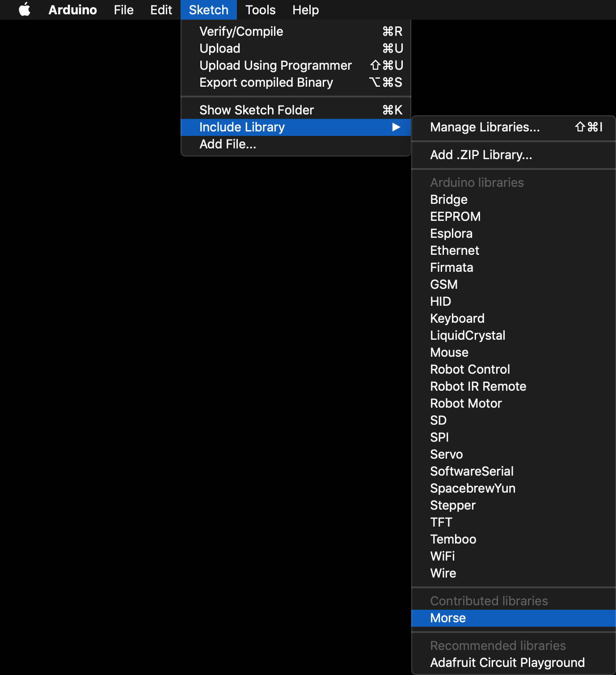The image size is (616, 675).
Task: Choose the Robot IR Remote library
Action: (x=478, y=387)
